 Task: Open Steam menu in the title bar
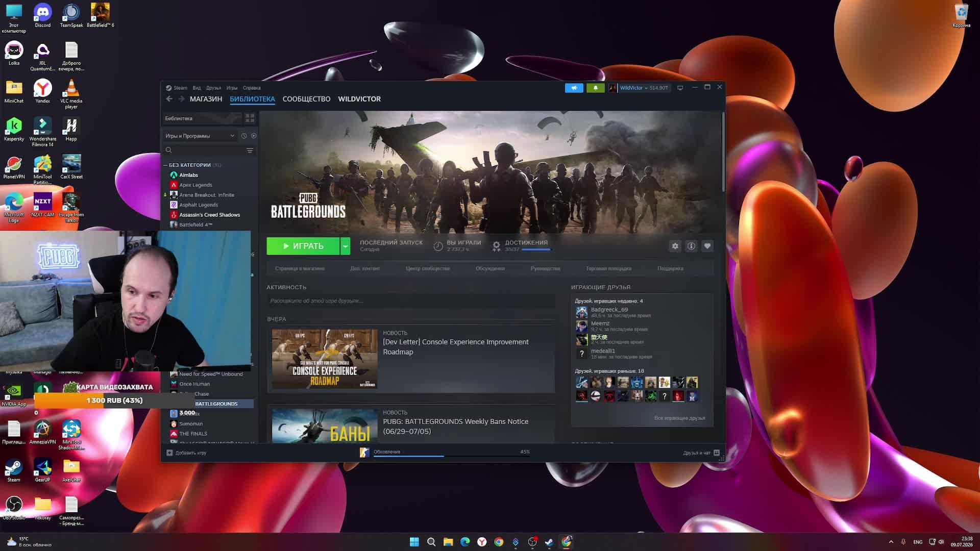point(180,88)
